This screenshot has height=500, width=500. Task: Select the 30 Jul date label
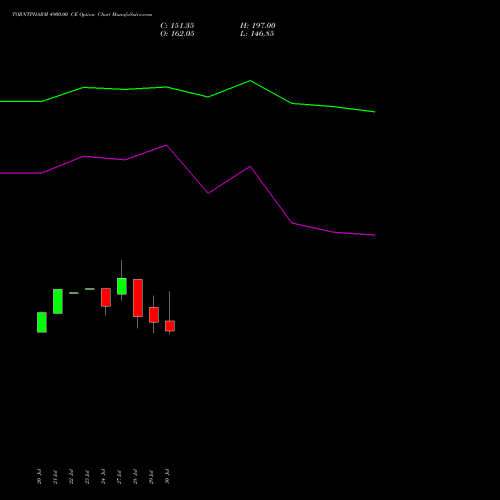167,477
